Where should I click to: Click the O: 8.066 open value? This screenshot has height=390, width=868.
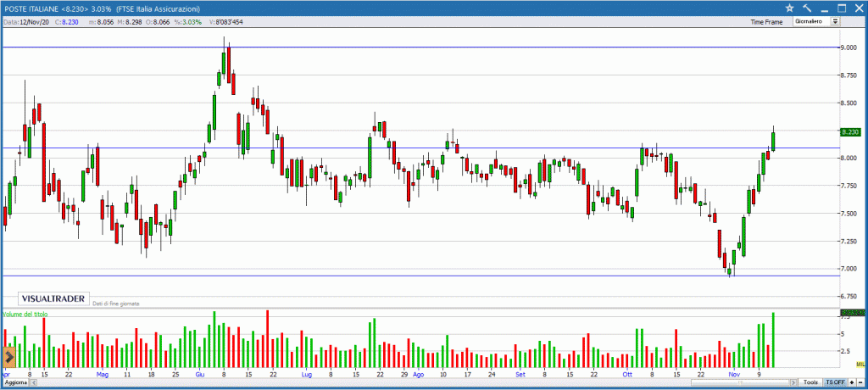159,21
